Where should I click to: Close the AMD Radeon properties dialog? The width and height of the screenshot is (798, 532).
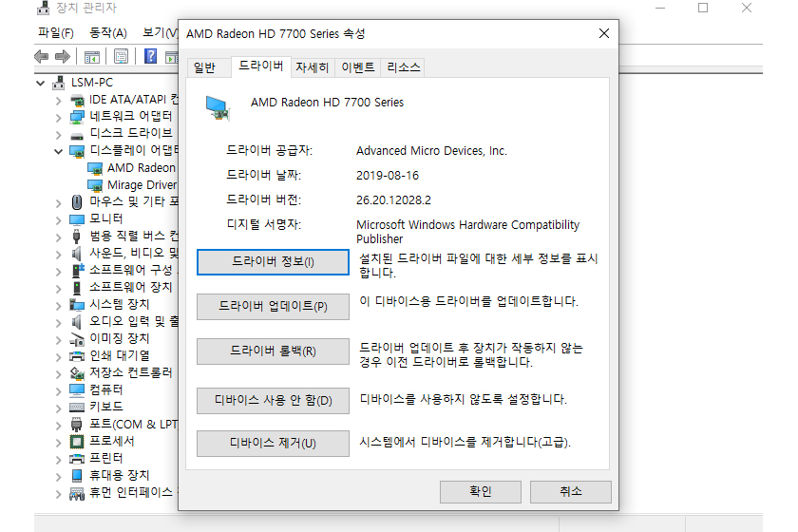(604, 33)
